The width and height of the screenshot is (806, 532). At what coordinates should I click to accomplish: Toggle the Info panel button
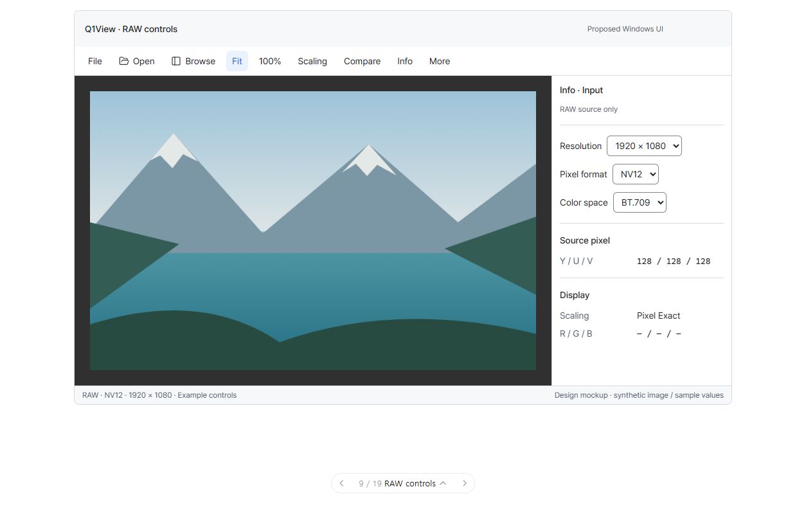tap(405, 61)
